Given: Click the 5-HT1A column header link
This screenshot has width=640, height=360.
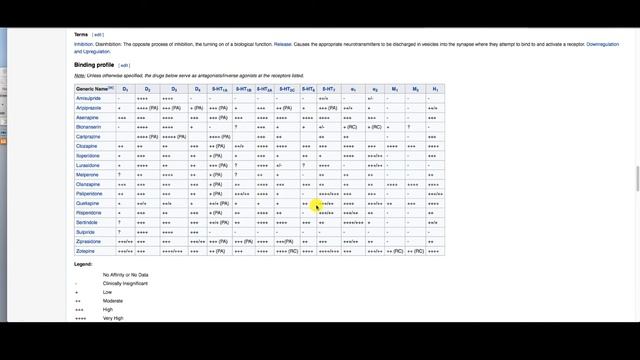Looking at the screenshot, I should (x=220, y=89).
